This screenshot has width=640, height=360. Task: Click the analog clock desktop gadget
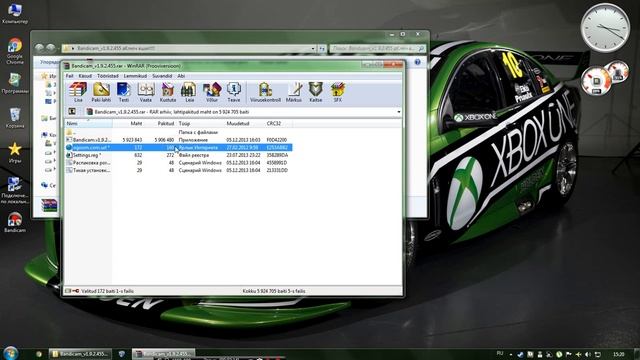pyautogui.click(x=605, y=28)
